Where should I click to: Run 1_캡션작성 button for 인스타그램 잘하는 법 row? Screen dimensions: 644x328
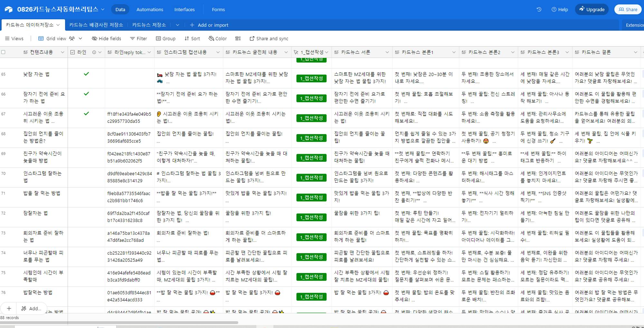pos(311,178)
